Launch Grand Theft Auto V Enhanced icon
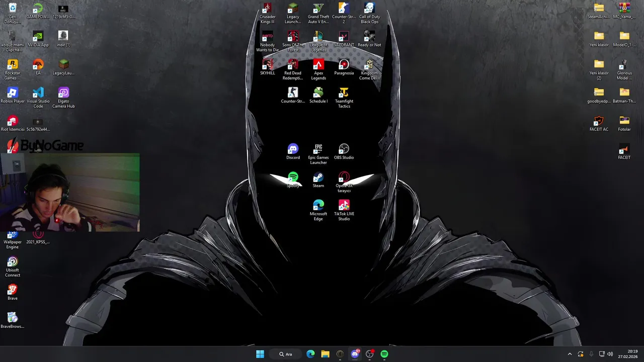 (318, 14)
